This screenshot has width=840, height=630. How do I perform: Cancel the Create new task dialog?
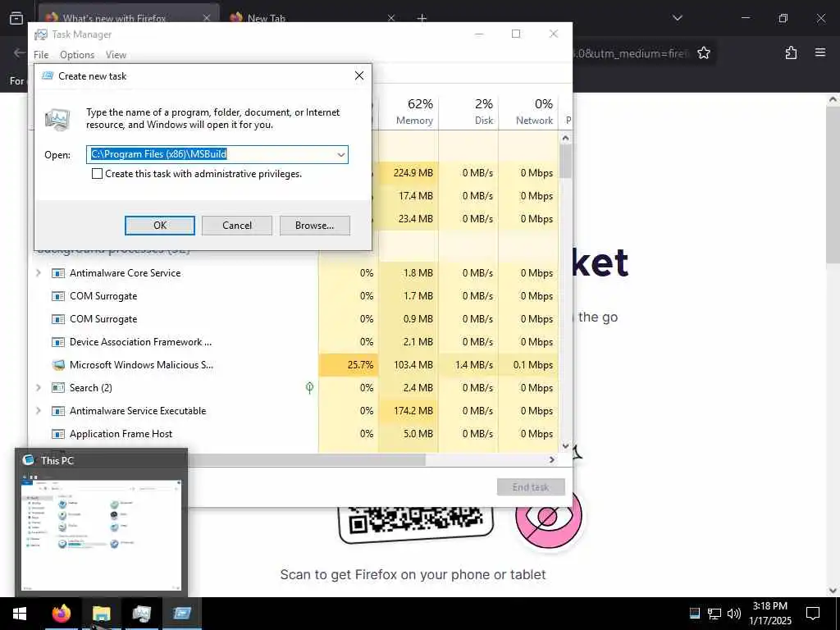click(x=237, y=226)
